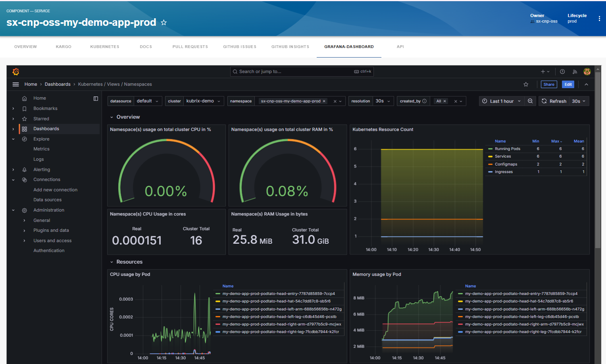Remove the sx-cnp-oss-my-demo-app-prod namespace chip
The image size is (606, 364).
coord(324,101)
